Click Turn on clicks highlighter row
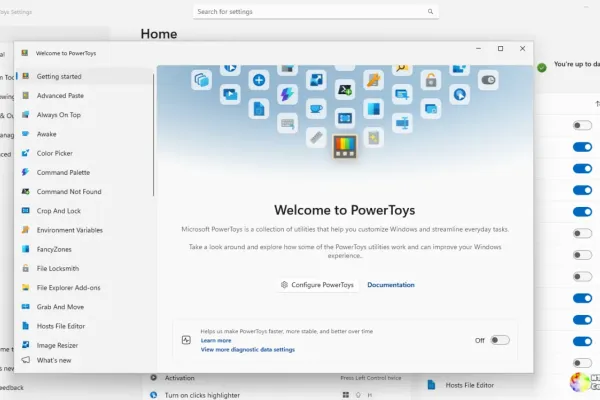The image size is (600, 400). [x=277, y=395]
